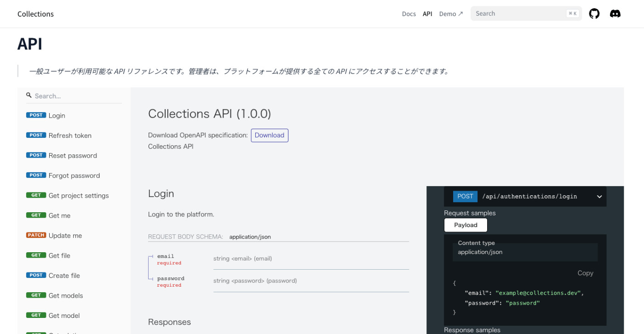Image resolution: width=644 pixels, height=334 pixels.
Task: Click the "example@collections.dev" sample value
Action: tap(538, 293)
